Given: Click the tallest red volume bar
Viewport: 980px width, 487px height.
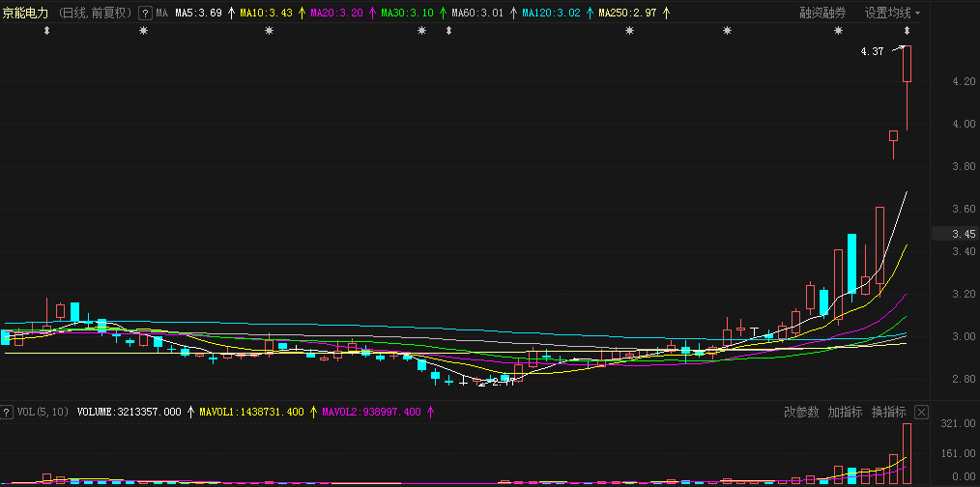Looking at the screenshot, I should (908, 451).
